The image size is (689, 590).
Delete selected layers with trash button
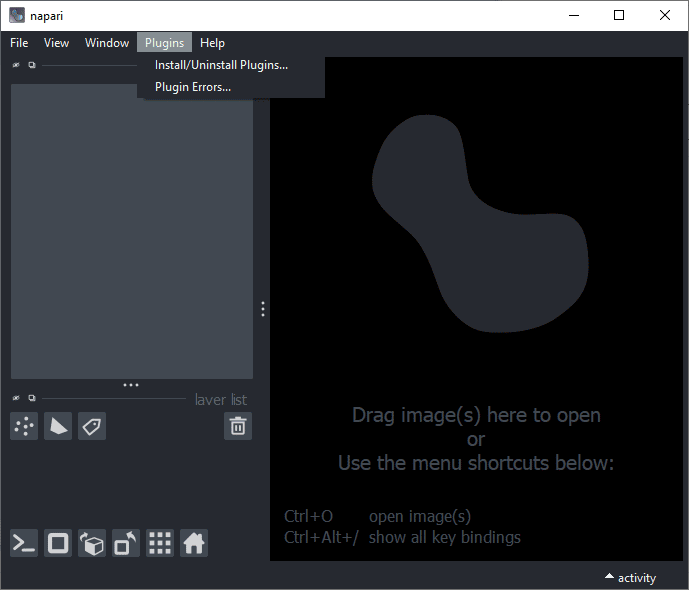[238, 427]
